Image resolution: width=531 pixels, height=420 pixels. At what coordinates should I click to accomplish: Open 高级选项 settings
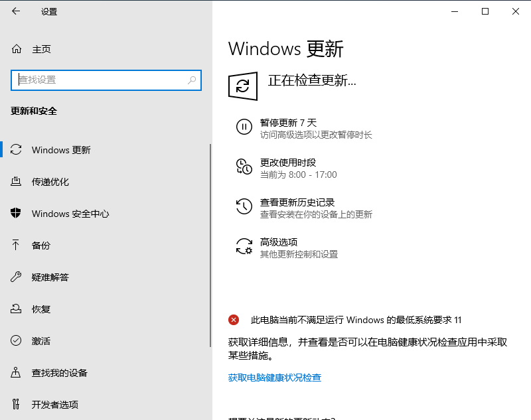(278, 242)
